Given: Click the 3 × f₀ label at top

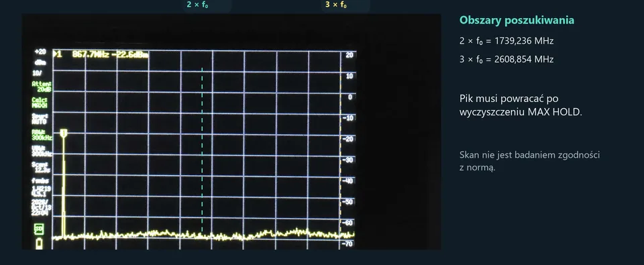Looking at the screenshot, I should tap(336, 5).
